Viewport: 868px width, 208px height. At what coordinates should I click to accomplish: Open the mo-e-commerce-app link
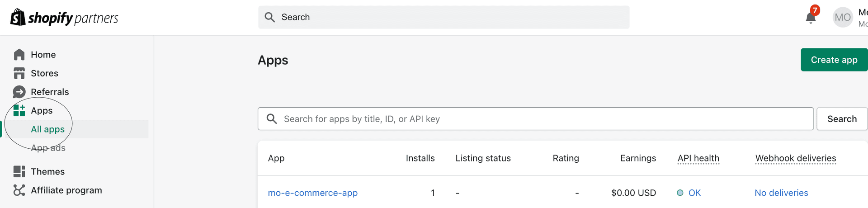tap(312, 193)
